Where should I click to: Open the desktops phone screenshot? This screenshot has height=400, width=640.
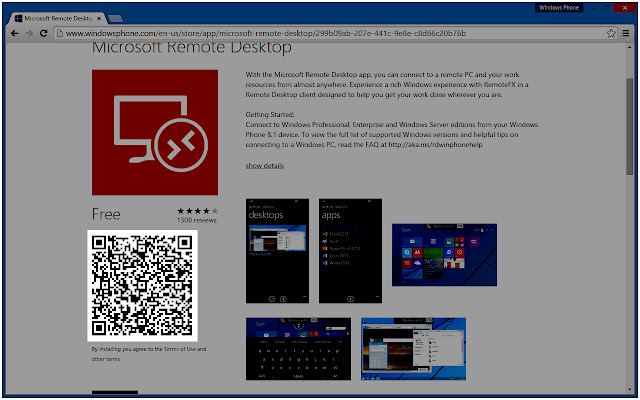coord(278,251)
